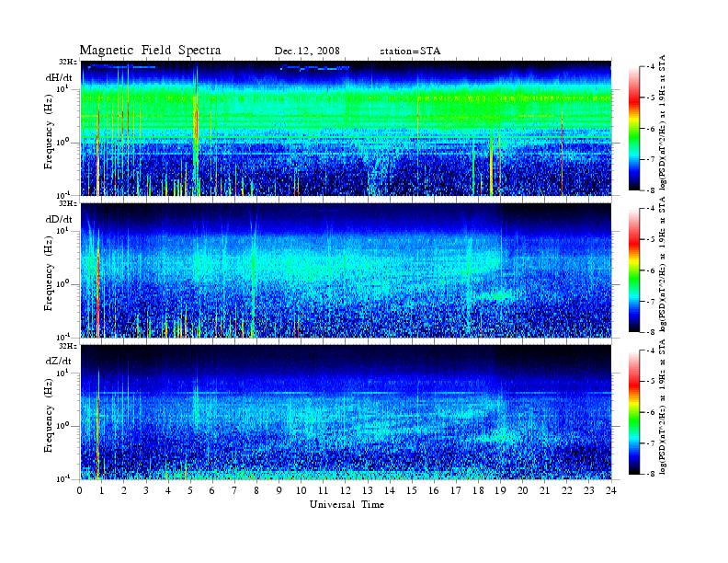
Task: Click the hour 22 tick label on time axis
Action: pyautogui.click(x=566, y=490)
